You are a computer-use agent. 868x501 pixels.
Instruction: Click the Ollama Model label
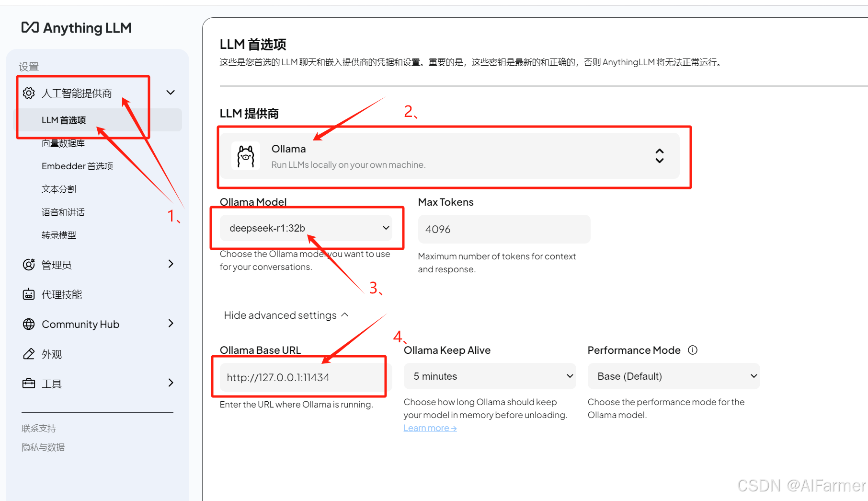point(253,202)
